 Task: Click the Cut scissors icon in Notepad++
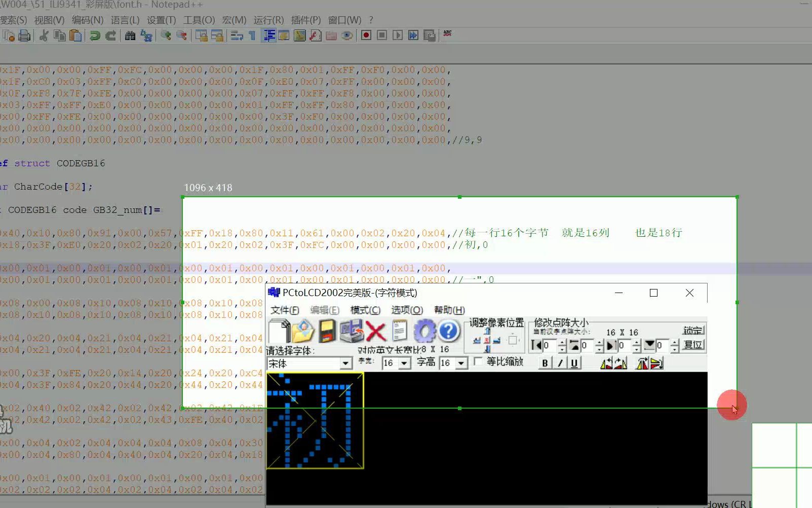43,35
